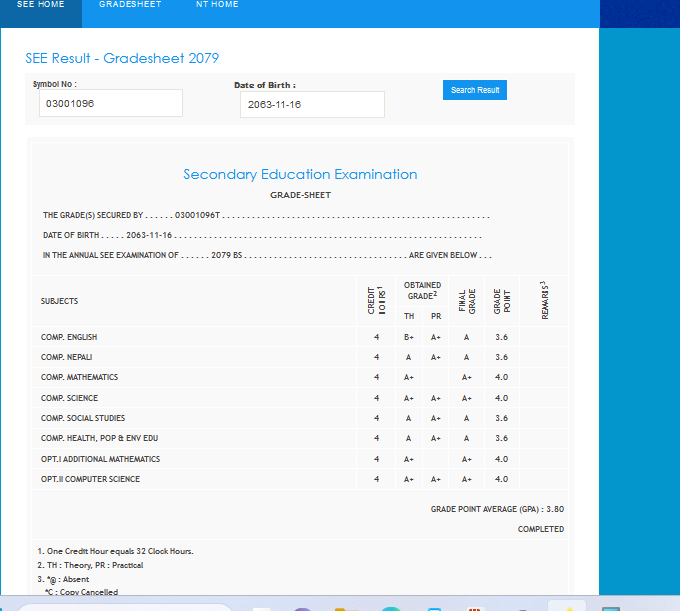Click COMP. HEALTH, POP & ENV EDU subject
The width and height of the screenshot is (680, 611).
point(99,438)
